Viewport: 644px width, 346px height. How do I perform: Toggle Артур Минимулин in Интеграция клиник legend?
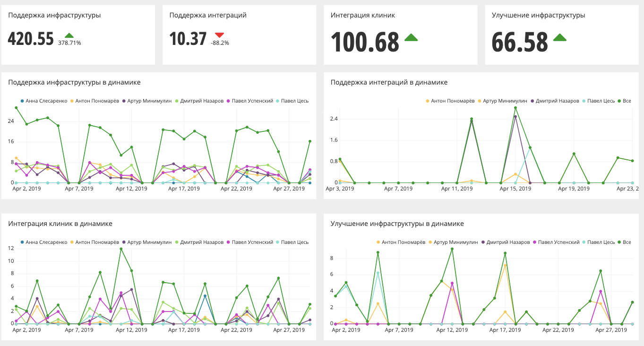(147, 242)
